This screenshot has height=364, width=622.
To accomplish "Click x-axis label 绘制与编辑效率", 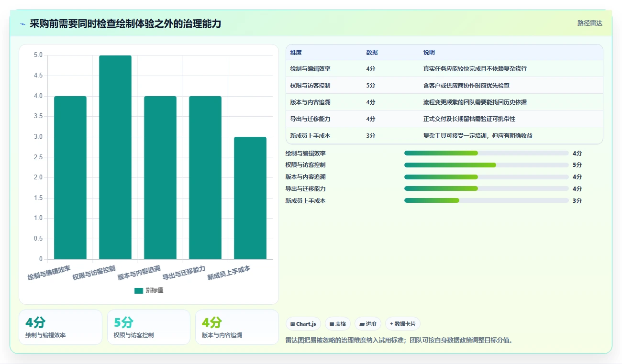I will click(x=49, y=273).
